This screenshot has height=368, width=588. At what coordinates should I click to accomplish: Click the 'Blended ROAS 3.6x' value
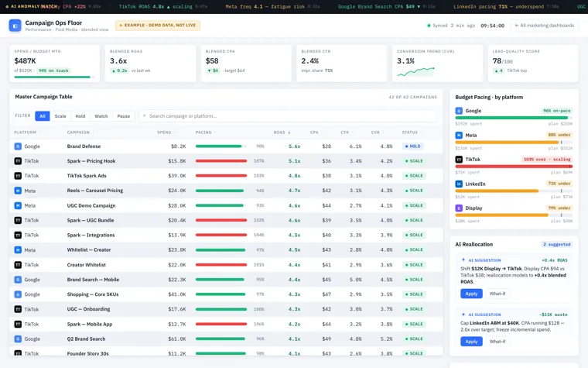click(x=118, y=61)
